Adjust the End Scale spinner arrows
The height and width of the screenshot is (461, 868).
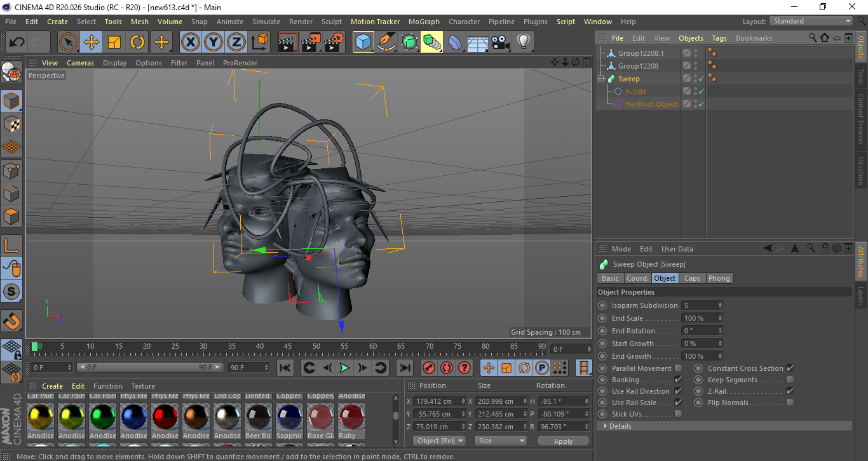point(720,318)
